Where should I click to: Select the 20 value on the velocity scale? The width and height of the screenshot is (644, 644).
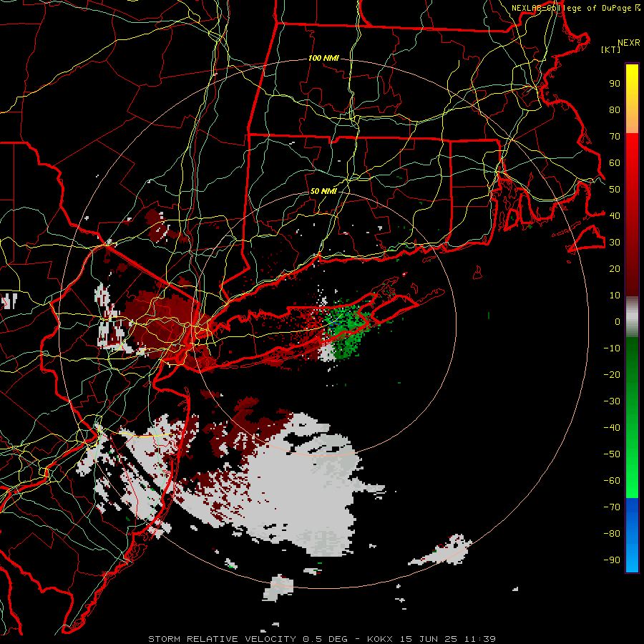(615, 269)
